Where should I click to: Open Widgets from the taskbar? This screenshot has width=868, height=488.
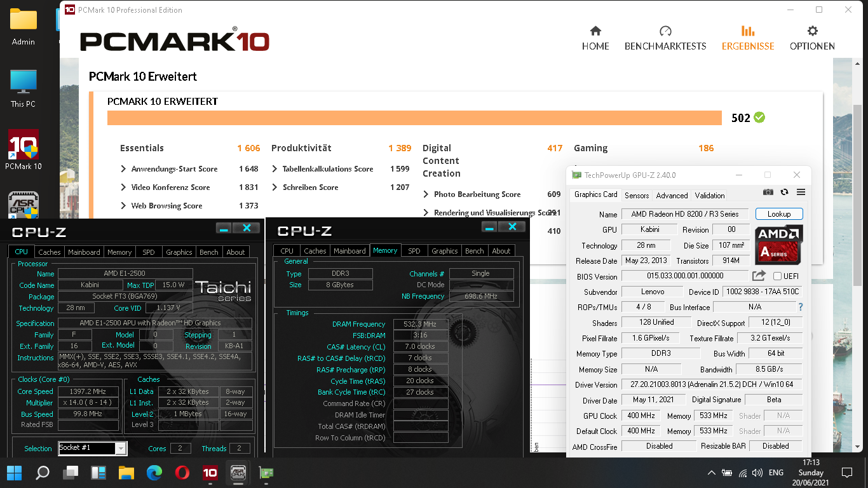[x=98, y=473]
